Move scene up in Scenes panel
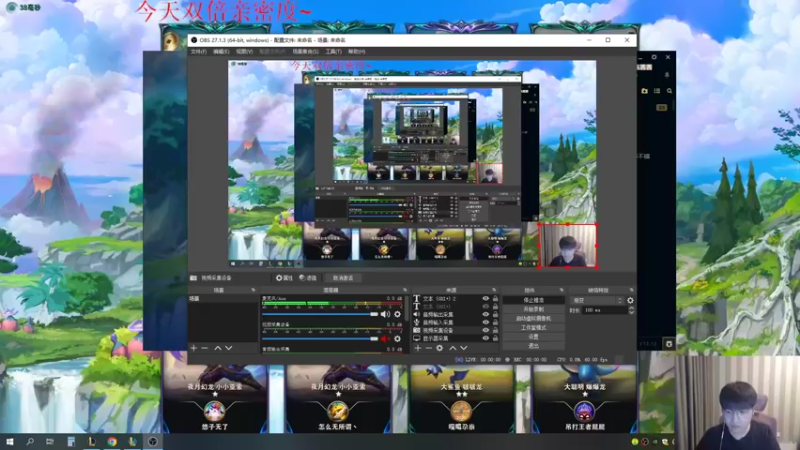Viewport: 800px width, 450px height. [218, 348]
